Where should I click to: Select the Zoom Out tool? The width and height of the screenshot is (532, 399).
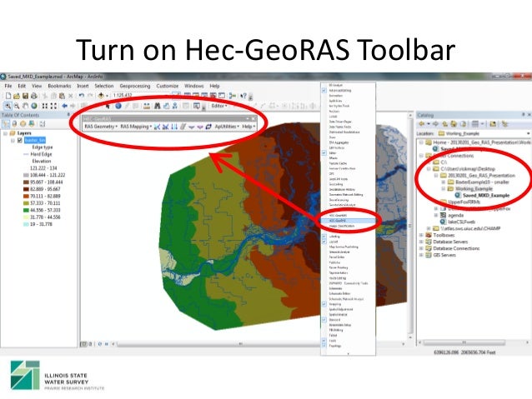click(x=17, y=106)
